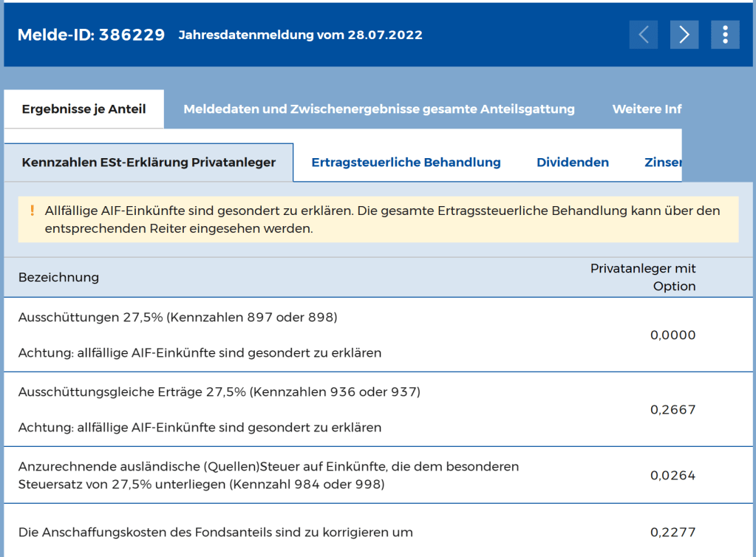Show the Dividenden sub-tab
Screen dimensions: 756x557
pyautogui.click(x=573, y=163)
